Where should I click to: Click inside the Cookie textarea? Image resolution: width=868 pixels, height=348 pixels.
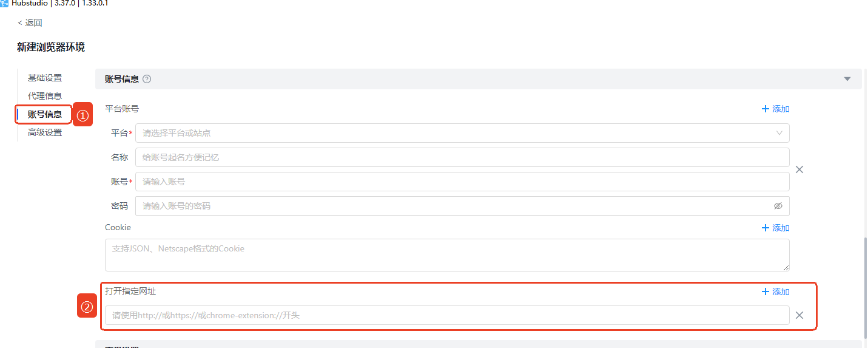pyautogui.click(x=447, y=255)
